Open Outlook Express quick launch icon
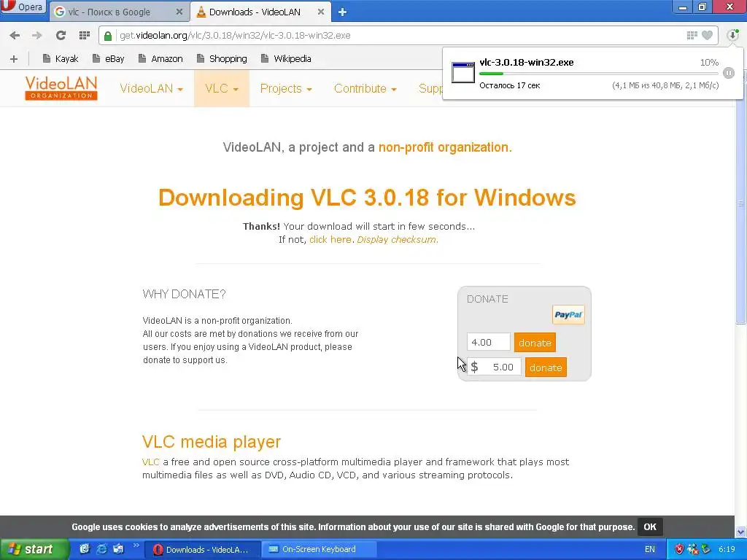This screenshot has width=747, height=560. 118,549
